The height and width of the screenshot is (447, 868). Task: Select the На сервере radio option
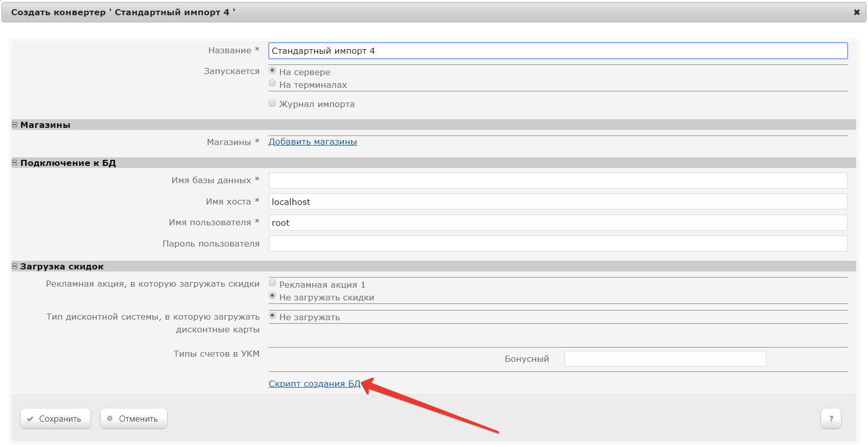click(272, 71)
